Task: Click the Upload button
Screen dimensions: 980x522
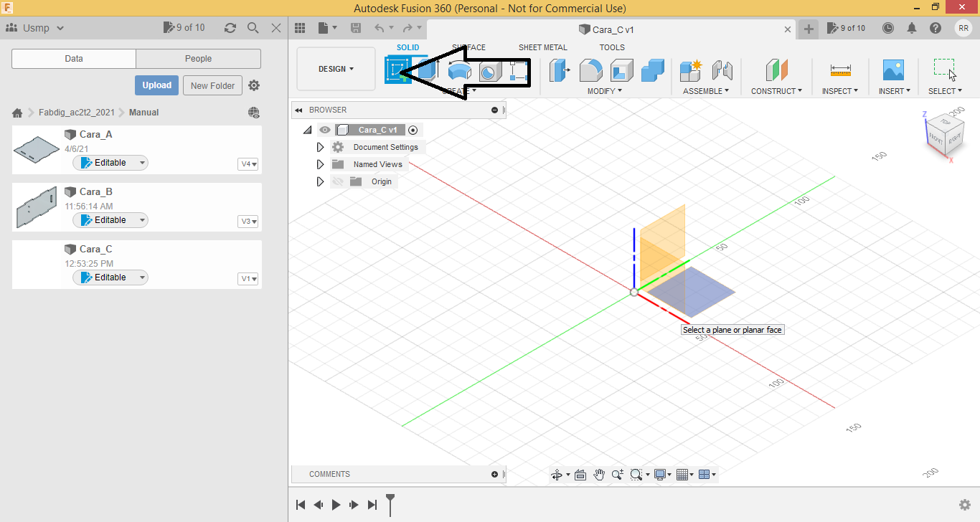Action: pos(156,85)
